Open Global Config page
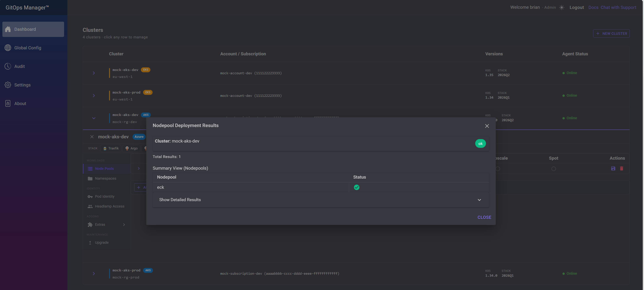This screenshot has width=644, height=290. coord(33,48)
